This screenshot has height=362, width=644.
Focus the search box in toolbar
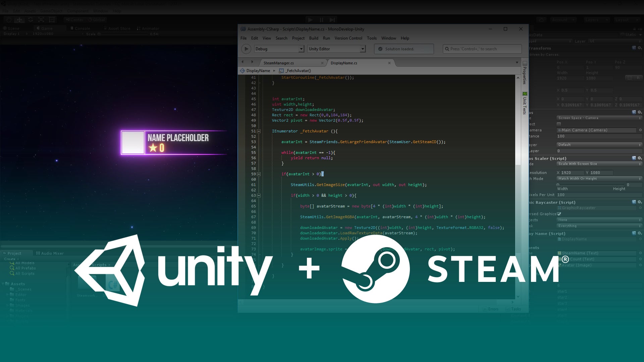[483, 49]
